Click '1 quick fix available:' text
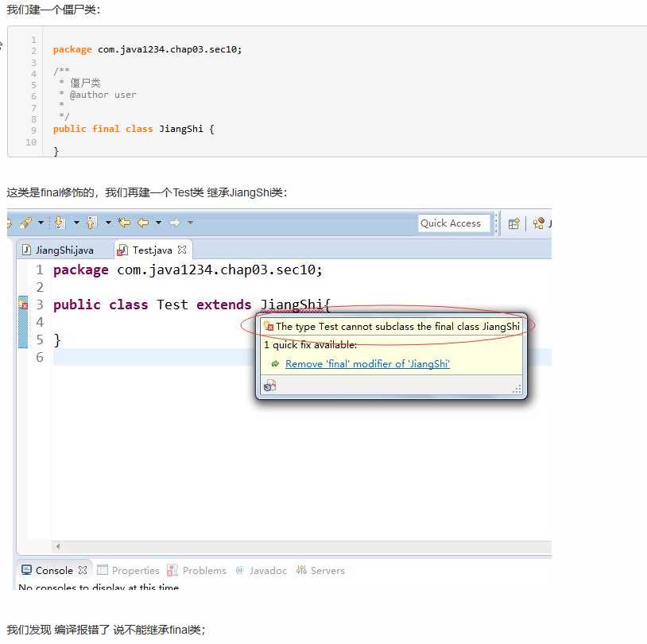 [x=310, y=345]
